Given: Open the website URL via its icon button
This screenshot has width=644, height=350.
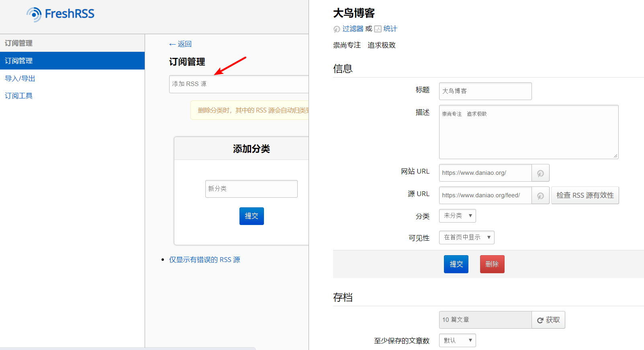Looking at the screenshot, I should coord(540,173).
